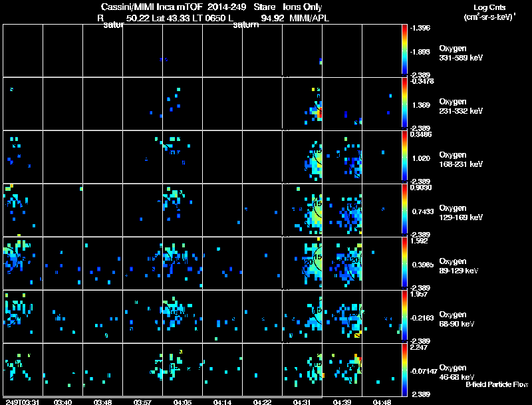Click the 04:22 time label

click(x=262, y=402)
